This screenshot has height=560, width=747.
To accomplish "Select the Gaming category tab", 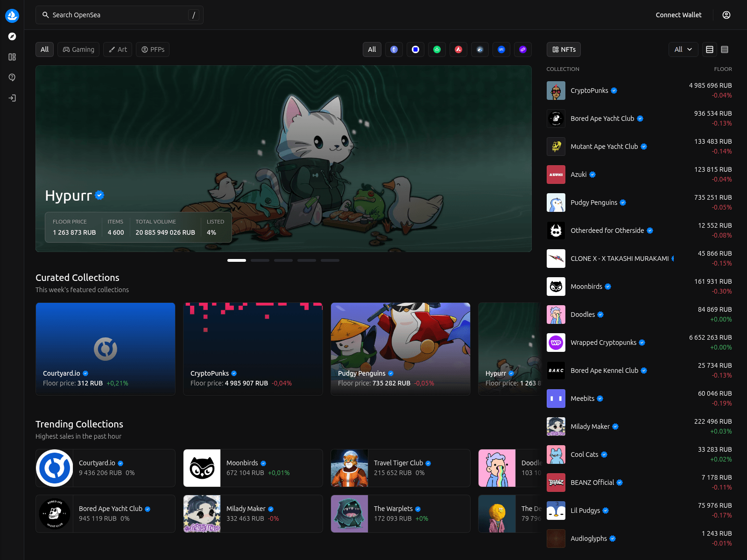I will coord(78,49).
